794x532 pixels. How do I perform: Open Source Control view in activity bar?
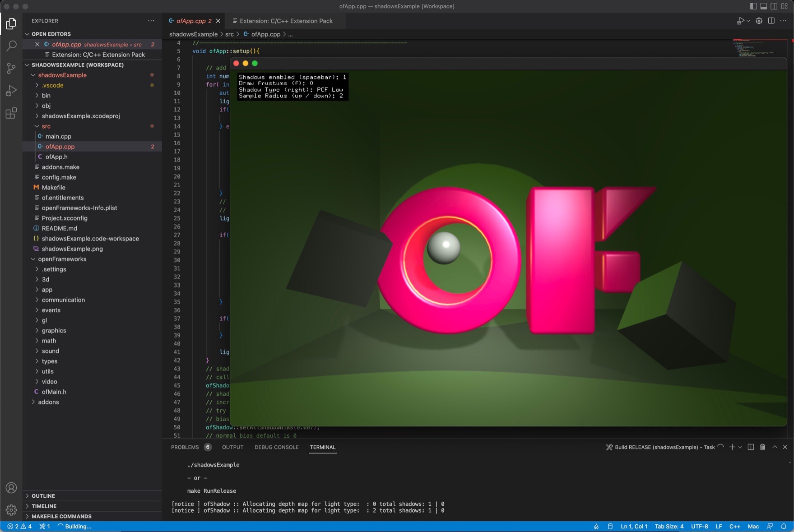tap(11, 68)
